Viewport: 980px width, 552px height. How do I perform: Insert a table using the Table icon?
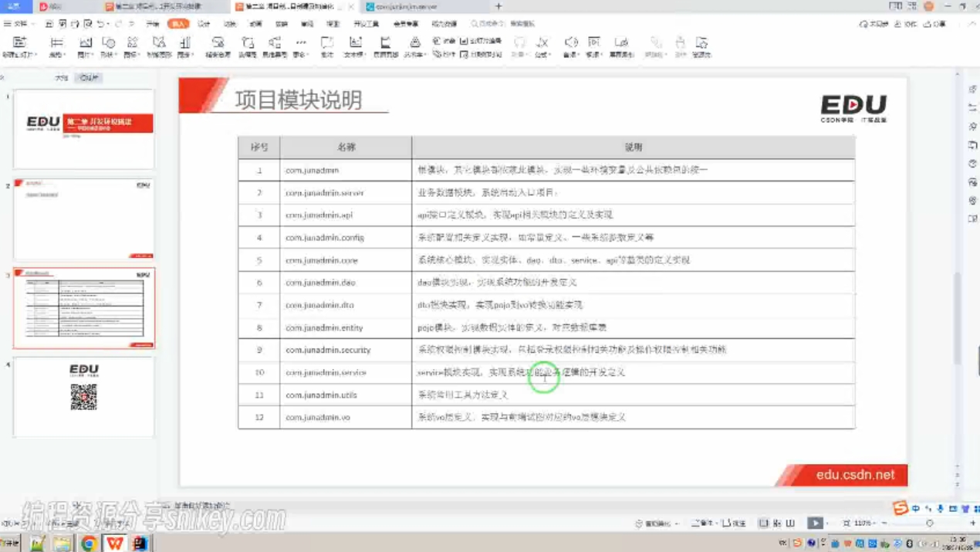pos(56,43)
